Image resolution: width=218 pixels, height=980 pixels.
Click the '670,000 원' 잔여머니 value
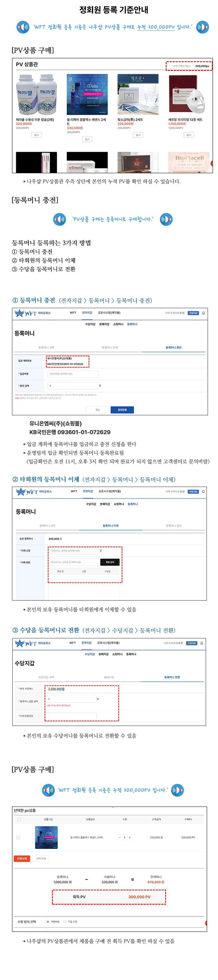[x=156, y=882]
